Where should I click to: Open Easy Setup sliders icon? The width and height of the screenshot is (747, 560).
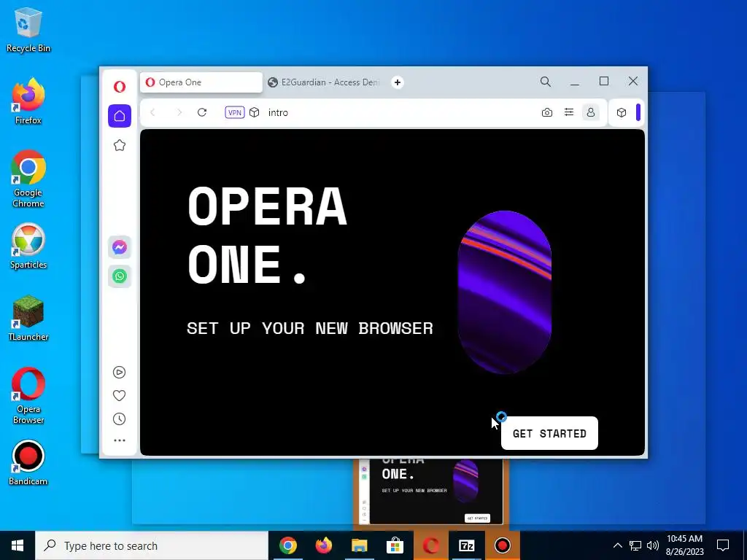pyautogui.click(x=569, y=112)
